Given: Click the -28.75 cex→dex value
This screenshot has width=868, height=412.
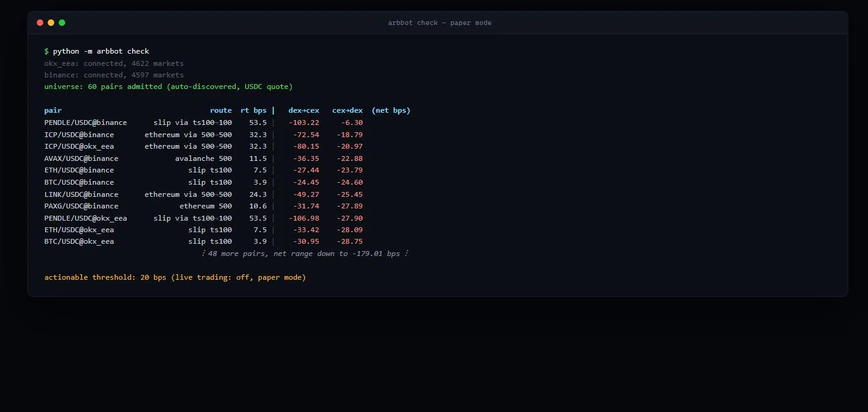Looking at the screenshot, I should pos(350,242).
